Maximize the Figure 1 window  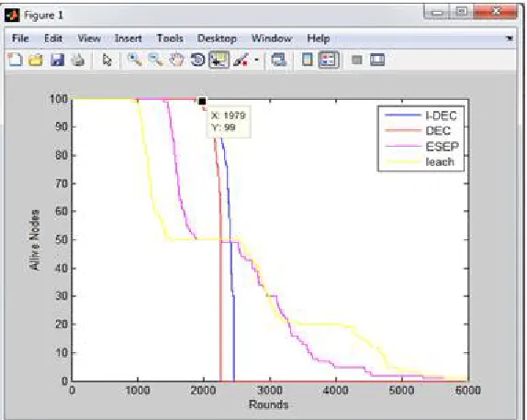pos(462,12)
